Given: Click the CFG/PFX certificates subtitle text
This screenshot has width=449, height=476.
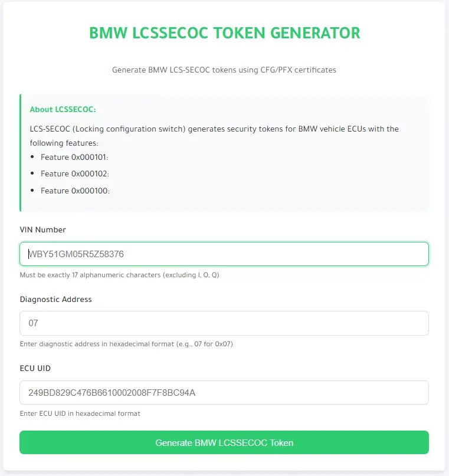Looking at the screenshot, I should coord(224,70).
